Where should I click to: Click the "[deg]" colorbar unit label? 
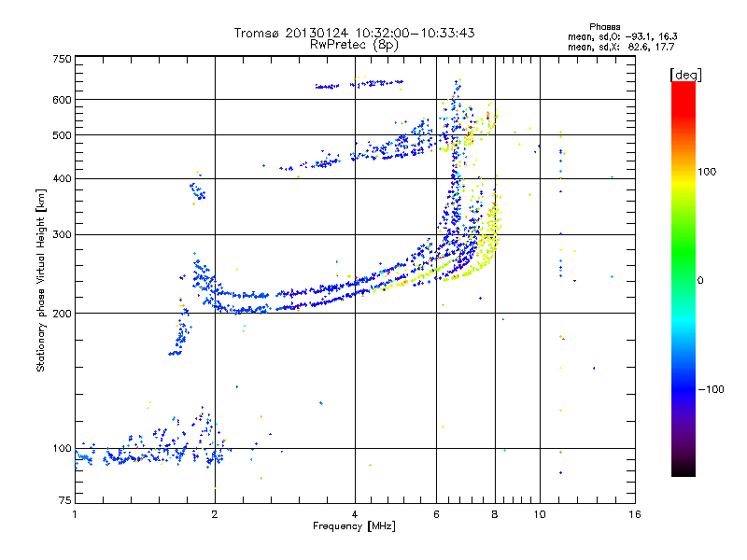pos(685,75)
